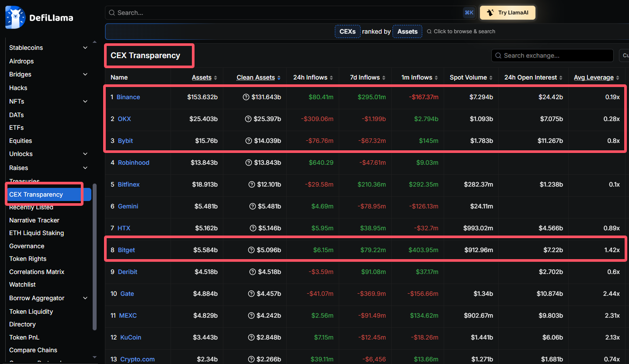The width and height of the screenshot is (629, 364).
Task: Click the magnifier icon beside 'Click to browse & search'
Action: point(429,31)
